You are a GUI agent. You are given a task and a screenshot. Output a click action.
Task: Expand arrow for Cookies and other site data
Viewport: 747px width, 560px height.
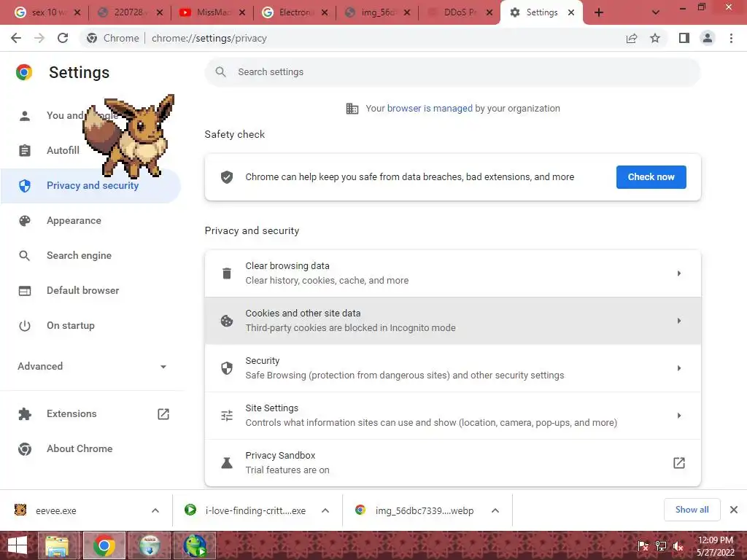coord(679,321)
